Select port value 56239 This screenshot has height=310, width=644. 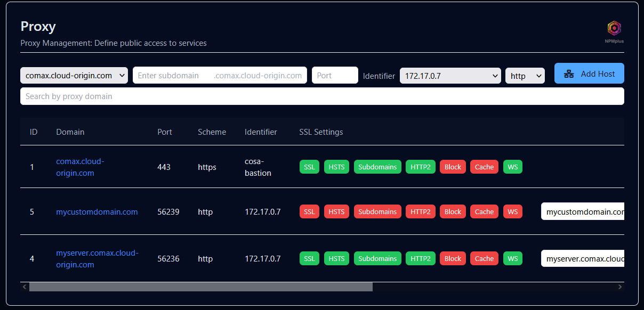point(168,211)
